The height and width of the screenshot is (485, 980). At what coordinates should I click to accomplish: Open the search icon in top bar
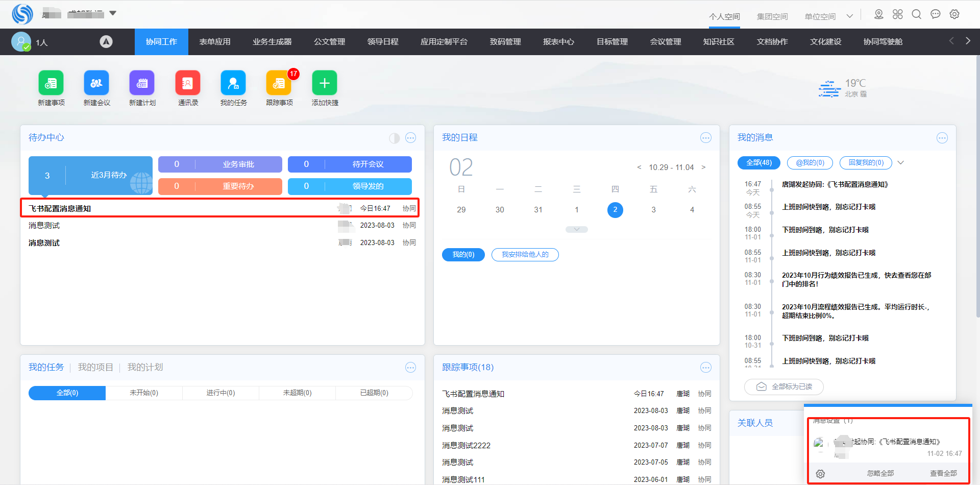click(916, 14)
